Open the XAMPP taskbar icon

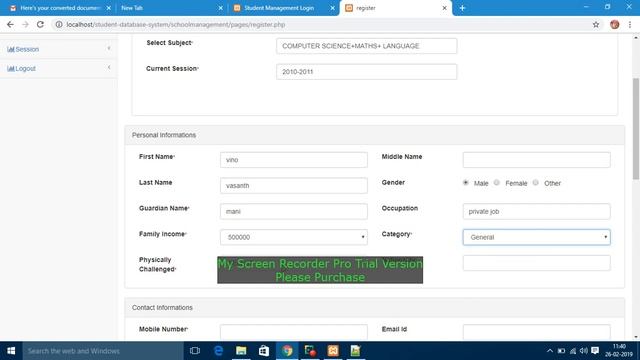(x=333, y=351)
